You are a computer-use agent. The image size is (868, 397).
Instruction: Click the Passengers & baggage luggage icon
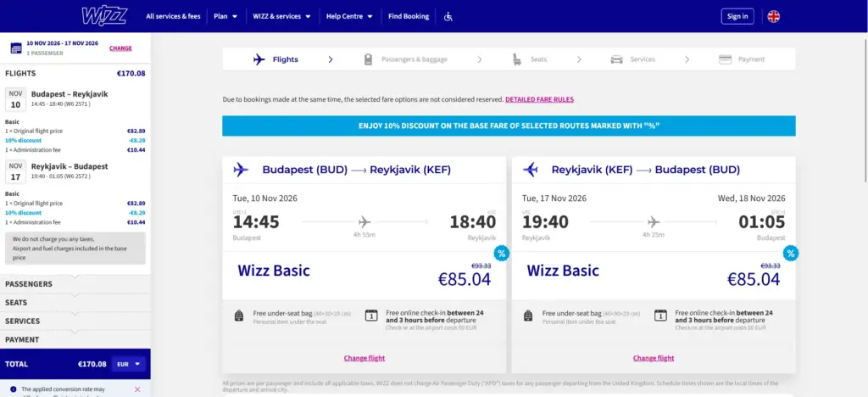[368, 59]
